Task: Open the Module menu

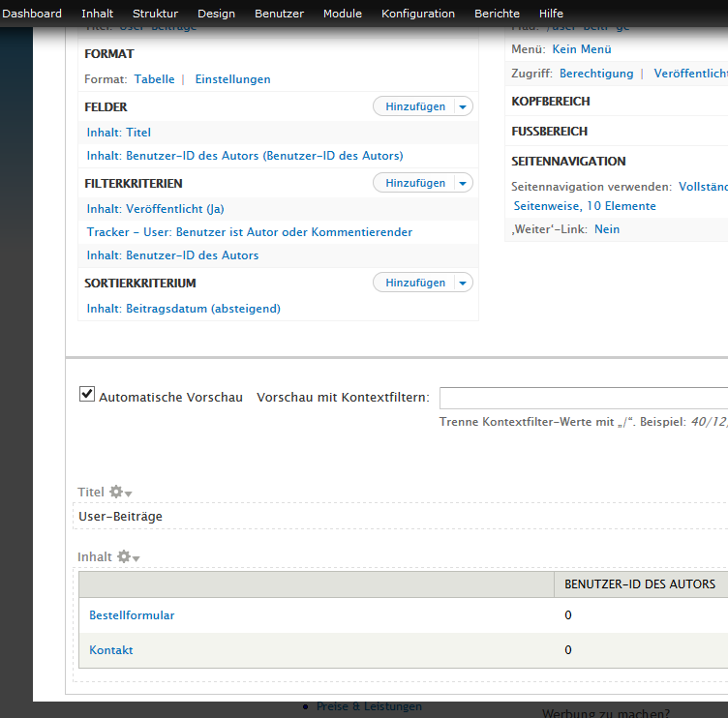Action: pos(342,14)
